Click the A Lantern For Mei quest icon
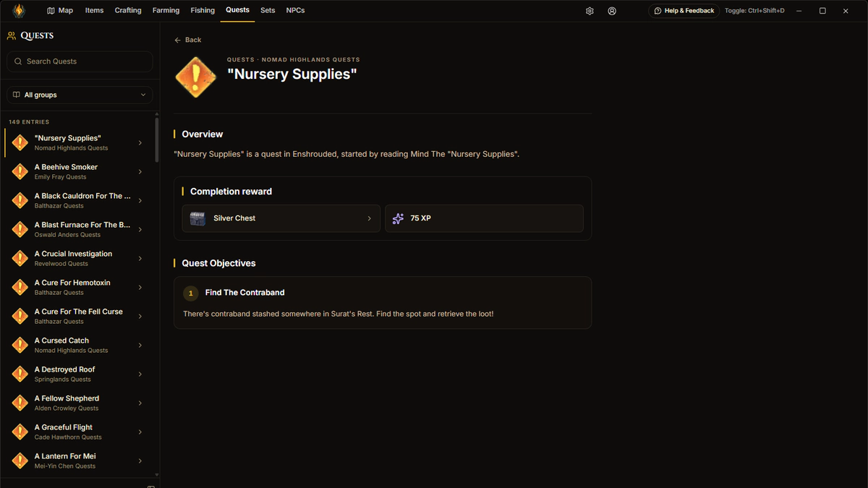 [20, 461]
